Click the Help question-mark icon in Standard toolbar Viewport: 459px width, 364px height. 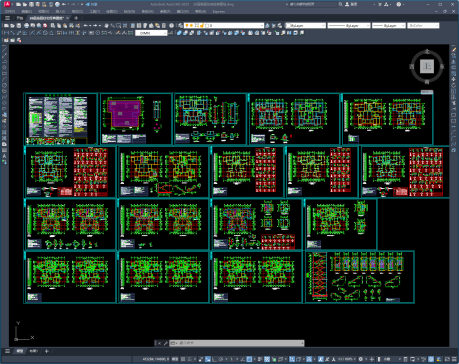tap(171, 25)
